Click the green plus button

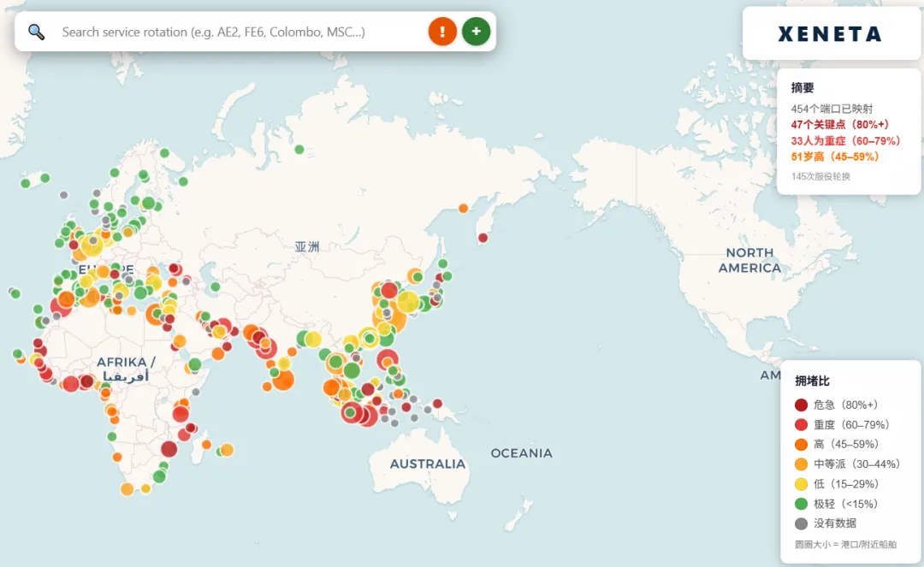(x=477, y=31)
